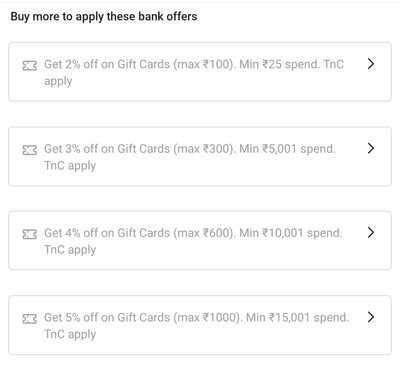Click the coupon icon beside 4% off offer
Viewport: 400px width, 383px height.
pyautogui.click(x=30, y=234)
